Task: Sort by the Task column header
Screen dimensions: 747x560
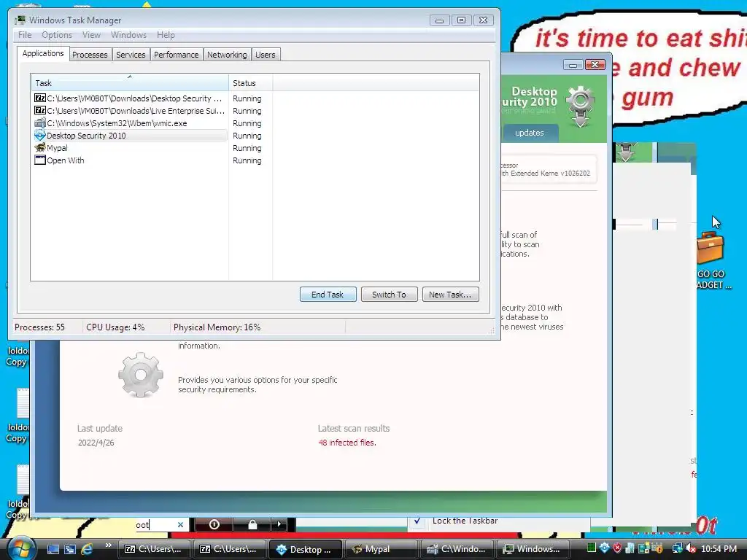Action: coord(130,83)
